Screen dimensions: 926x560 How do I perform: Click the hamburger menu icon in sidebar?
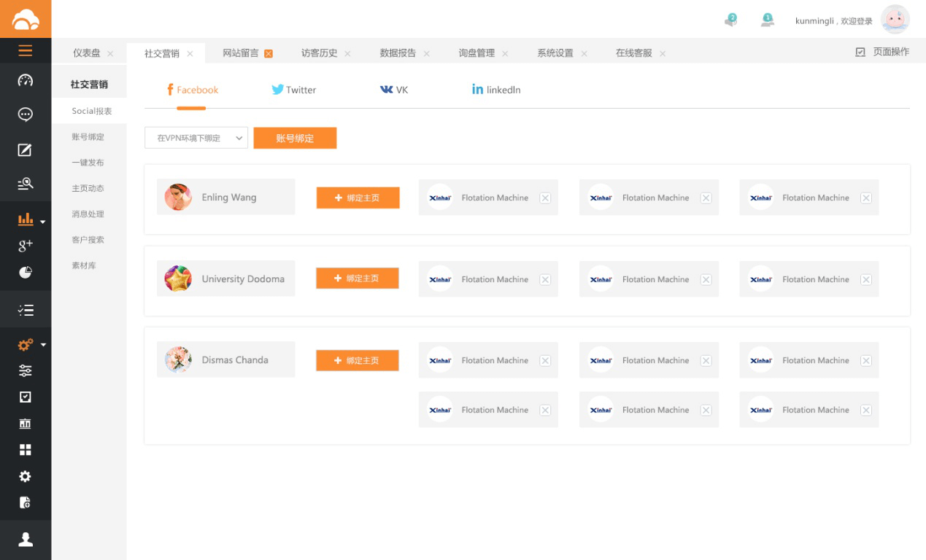coord(26,50)
